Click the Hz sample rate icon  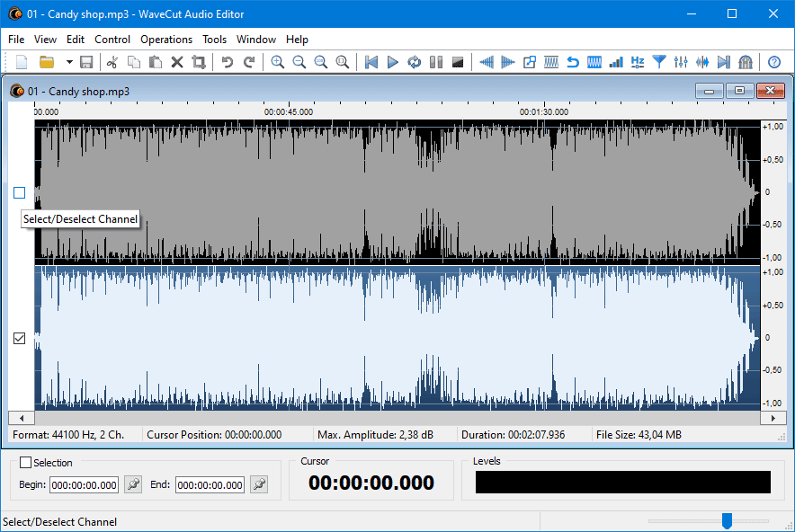[638, 62]
